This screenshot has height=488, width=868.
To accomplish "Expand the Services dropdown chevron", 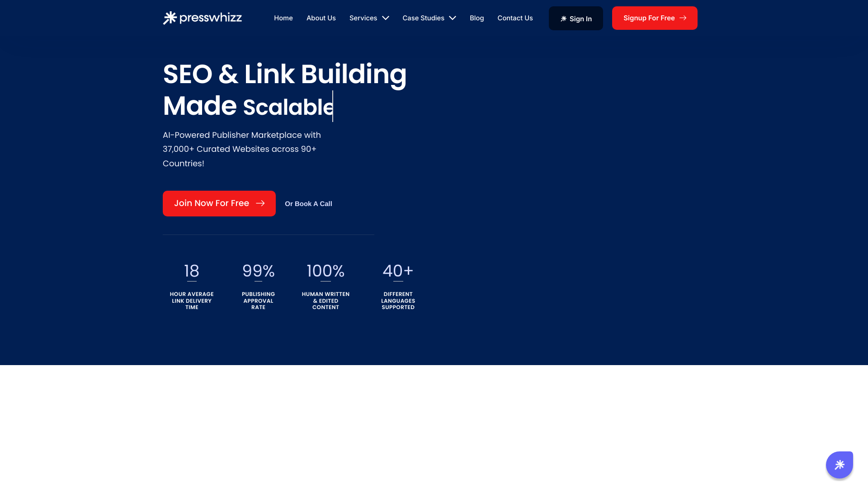I will click(386, 18).
